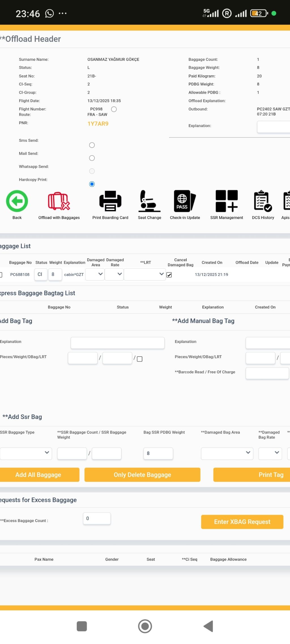
Task: Click the Excess Baggage Count input field
Action: pyautogui.click(x=97, y=518)
